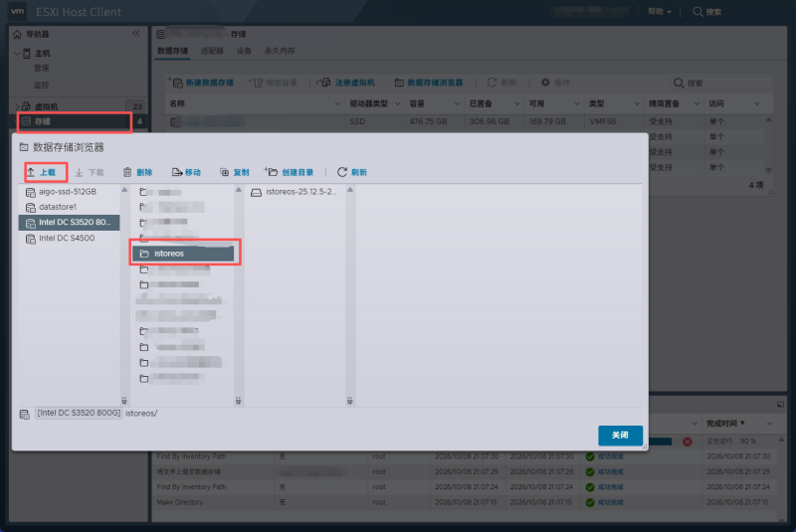Viewport: 796px width, 532px height.
Task: Click the 476.75 GB capacity cell
Action: point(428,121)
